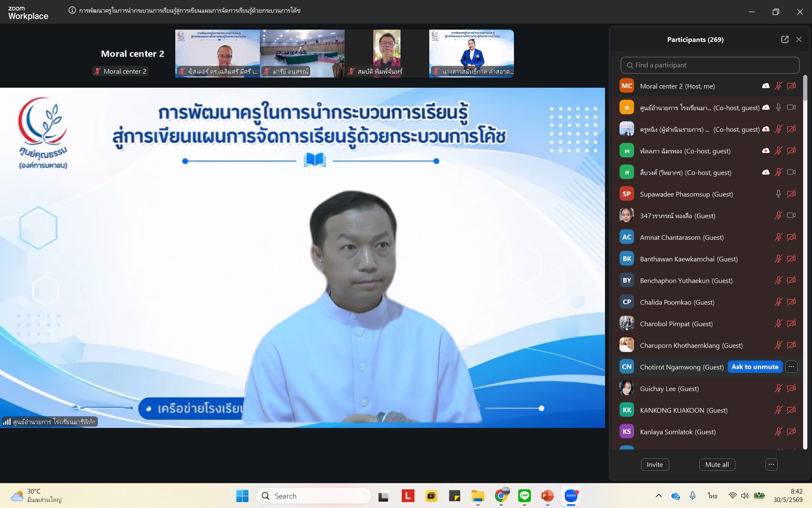Select thumbnail of woman in blue suit
The height and width of the screenshot is (508, 812).
tap(472, 53)
